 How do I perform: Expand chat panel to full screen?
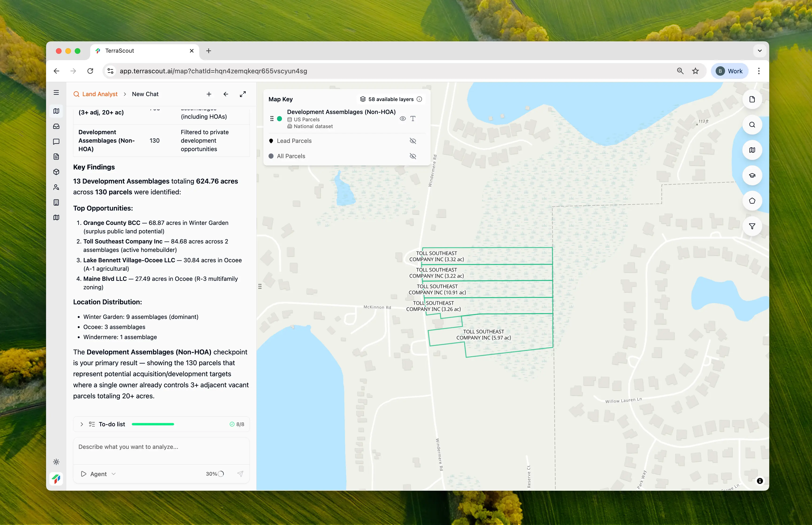(243, 94)
